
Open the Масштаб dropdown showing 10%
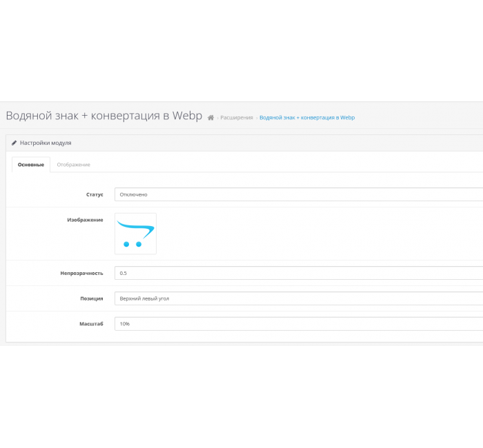(299, 324)
